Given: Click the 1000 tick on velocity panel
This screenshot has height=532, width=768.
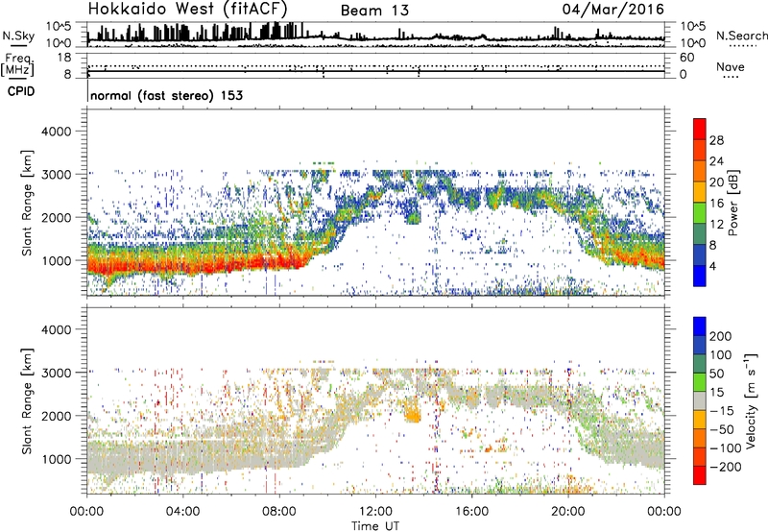Looking at the screenshot, I should point(57,459).
